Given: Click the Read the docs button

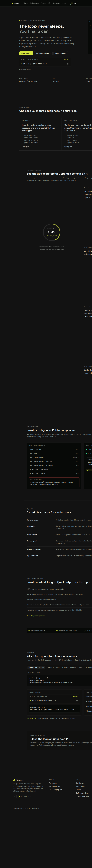Looking at the screenshot, I should tap(60, 53).
